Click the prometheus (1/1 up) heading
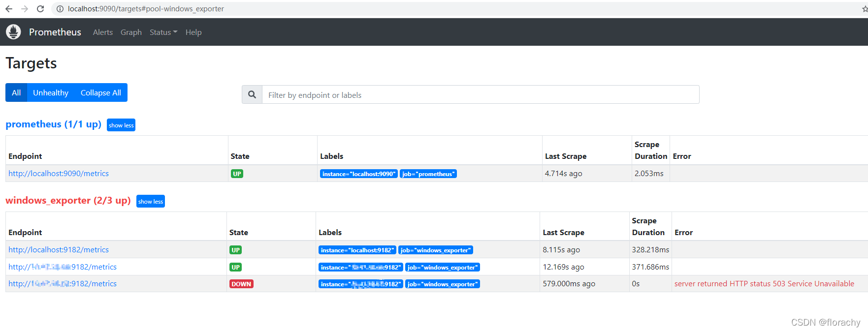This screenshot has width=868, height=332. 53,124
